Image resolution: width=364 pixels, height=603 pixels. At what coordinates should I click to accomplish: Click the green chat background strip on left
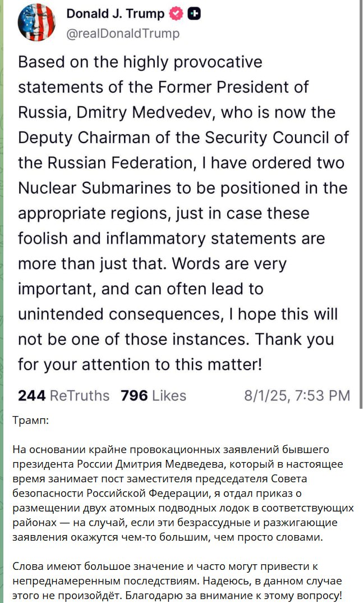pyautogui.click(x=2, y=301)
